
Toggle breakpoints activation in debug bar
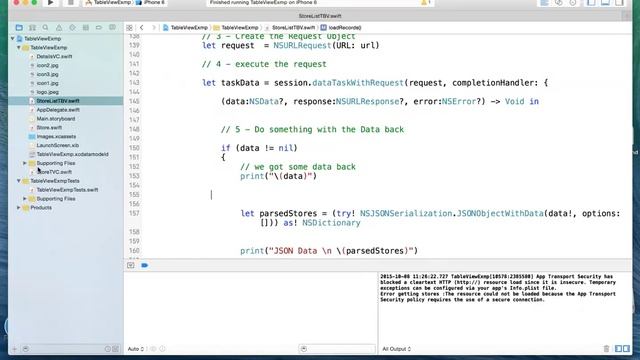144,265
